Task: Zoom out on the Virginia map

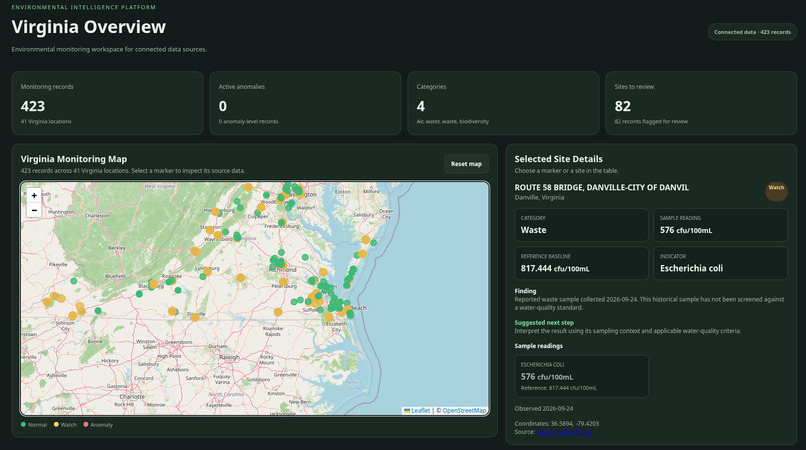Action: coord(34,210)
